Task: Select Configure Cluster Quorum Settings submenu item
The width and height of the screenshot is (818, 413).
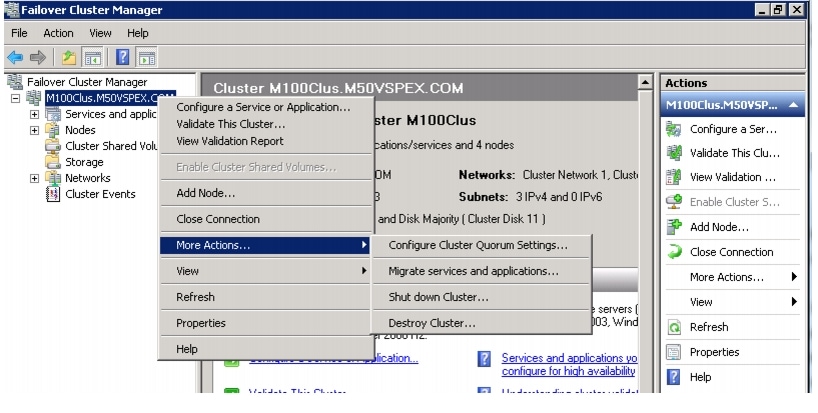Action: click(x=481, y=245)
